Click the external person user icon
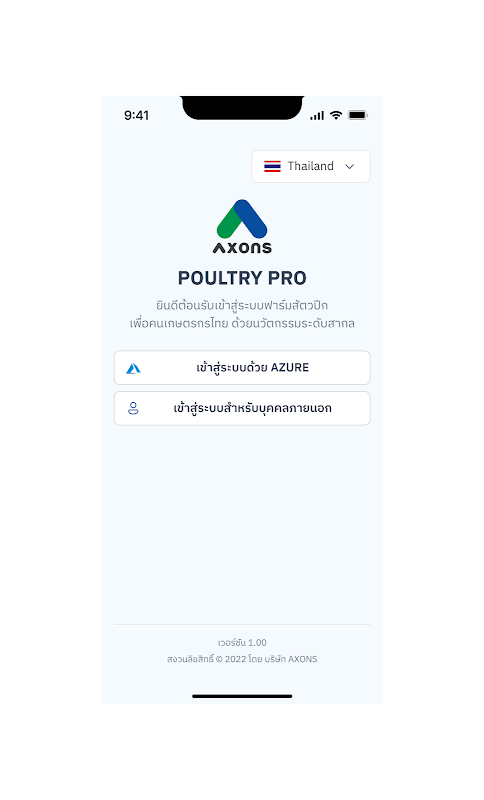The height and width of the screenshot is (800, 484). pyautogui.click(x=133, y=408)
